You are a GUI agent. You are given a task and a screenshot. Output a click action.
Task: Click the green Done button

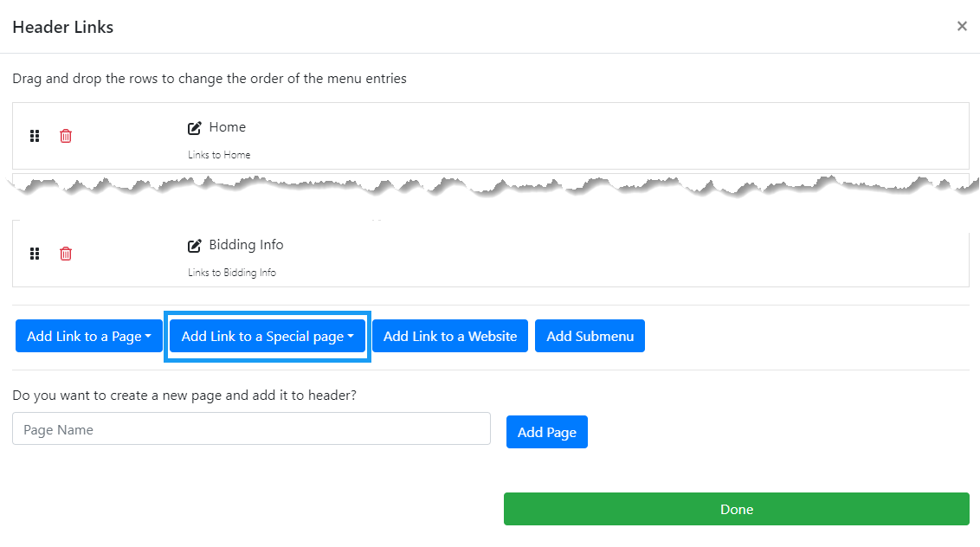737,509
